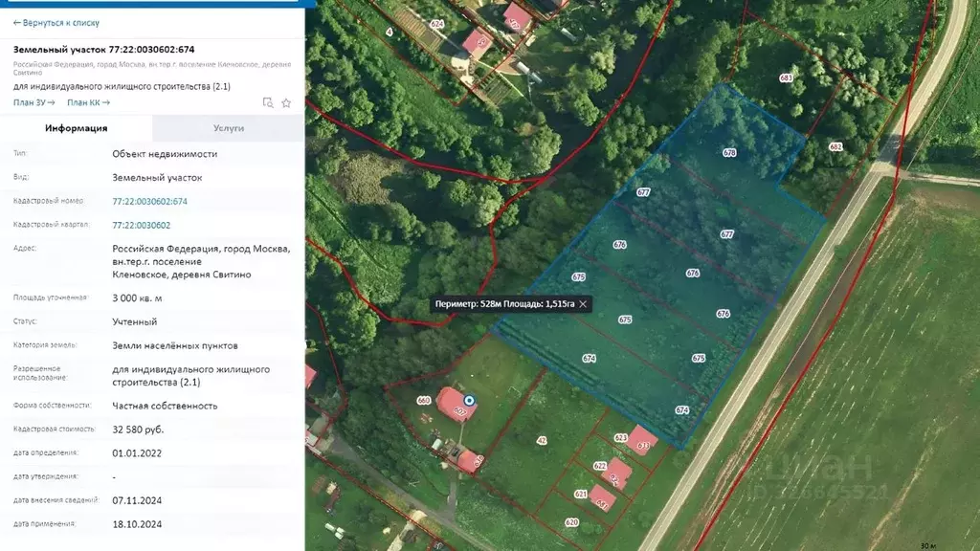Switch to the 'Информация' tab

coord(77,128)
